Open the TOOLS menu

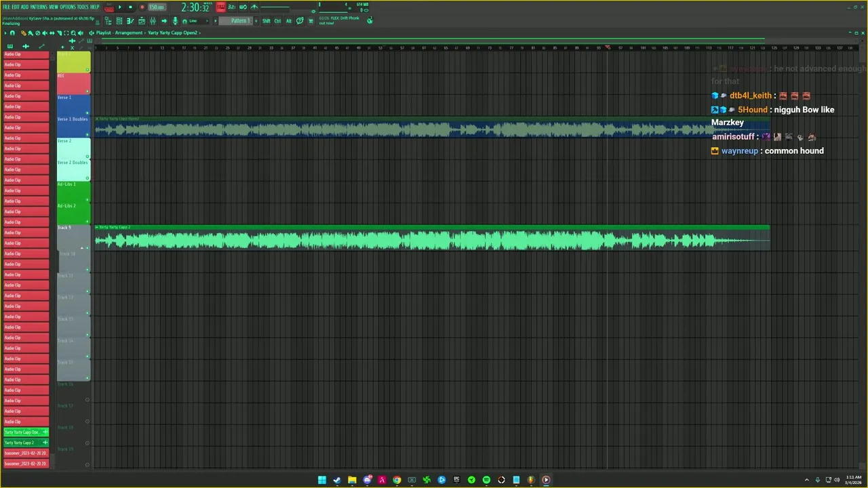click(x=83, y=7)
